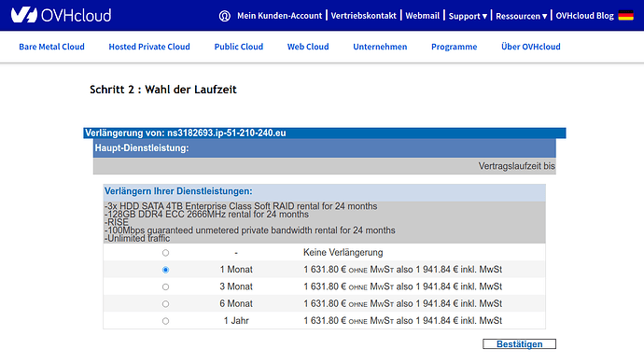Open Bare Metal Cloud menu
This screenshot has width=644, height=363.
click(51, 47)
